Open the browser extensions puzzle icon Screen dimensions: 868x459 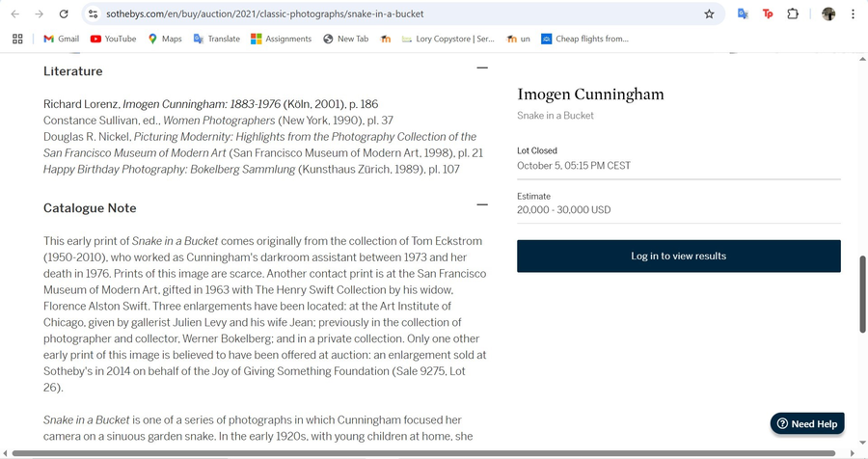coord(793,14)
